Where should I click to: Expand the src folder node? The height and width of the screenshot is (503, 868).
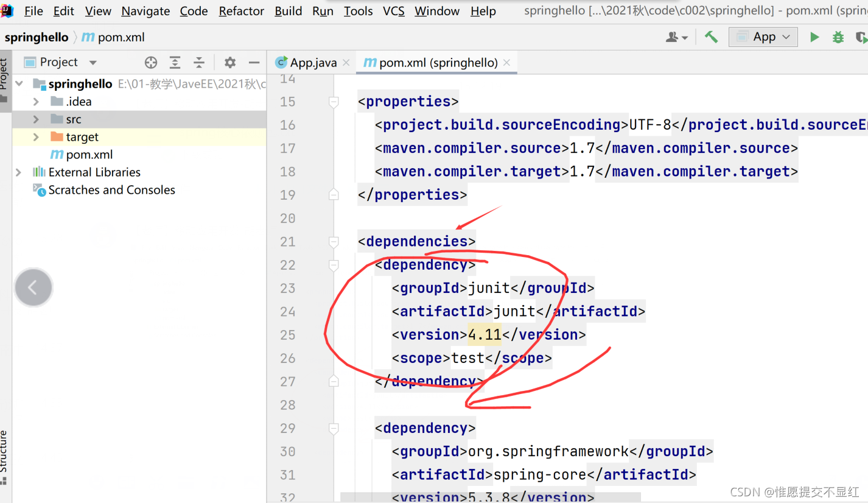[36, 119]
